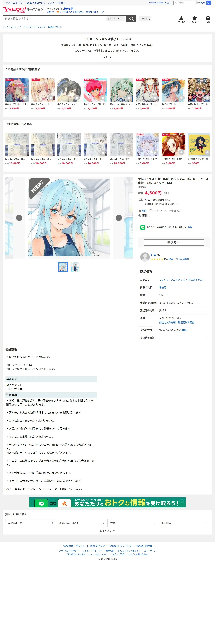215x644 pixels.
Task: Show previous image with left arrow
Action: [19, 218]
